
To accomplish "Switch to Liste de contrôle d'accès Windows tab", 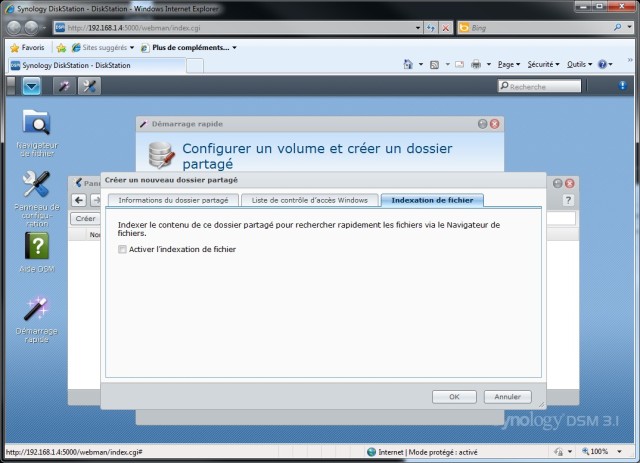I will pyautogui.click(x=309, y=200).
